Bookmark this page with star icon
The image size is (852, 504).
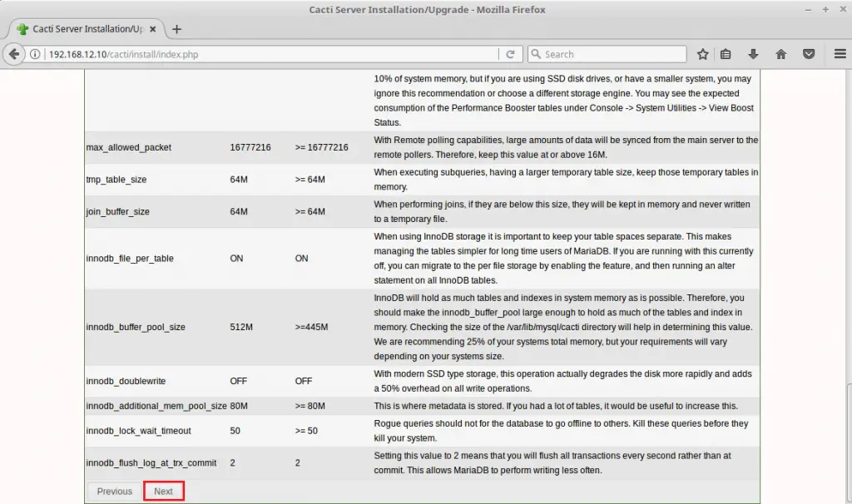coord(702,54)
